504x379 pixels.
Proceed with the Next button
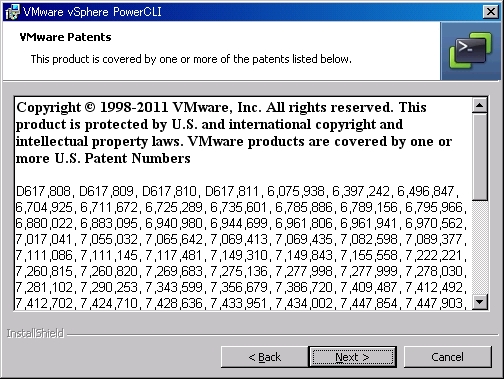coord(353,357)
